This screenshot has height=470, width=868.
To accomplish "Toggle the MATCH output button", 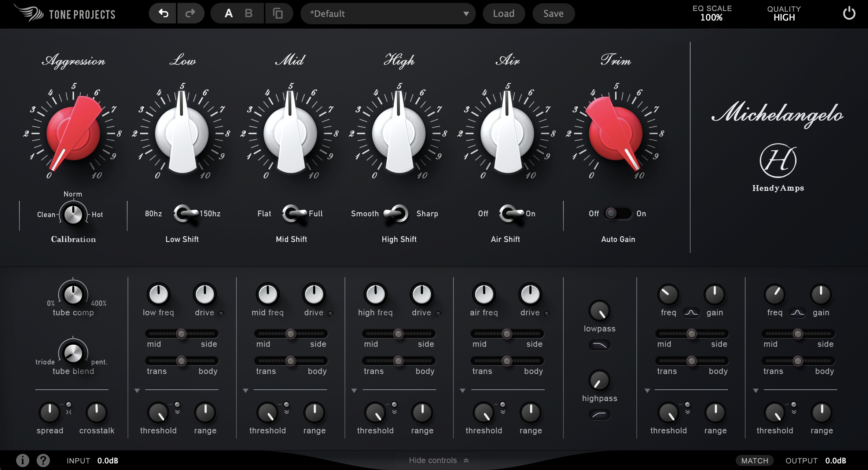I will coord(754,460).
